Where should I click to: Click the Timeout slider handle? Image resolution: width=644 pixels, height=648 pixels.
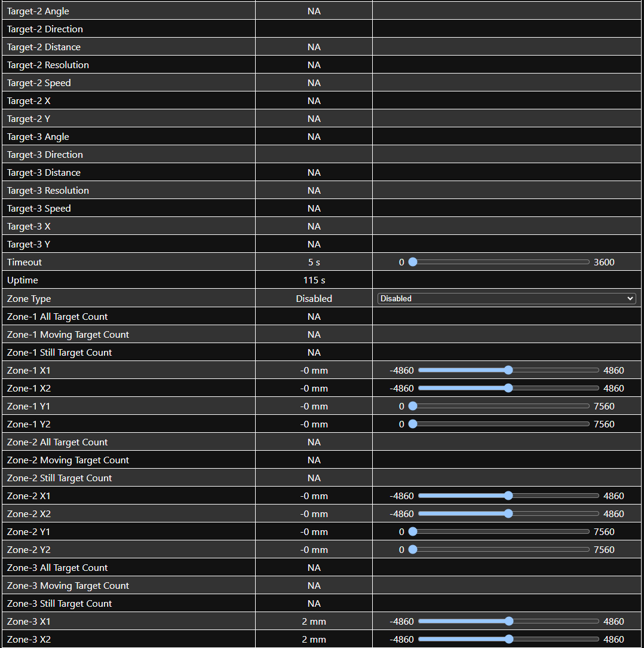coord(412,262)
